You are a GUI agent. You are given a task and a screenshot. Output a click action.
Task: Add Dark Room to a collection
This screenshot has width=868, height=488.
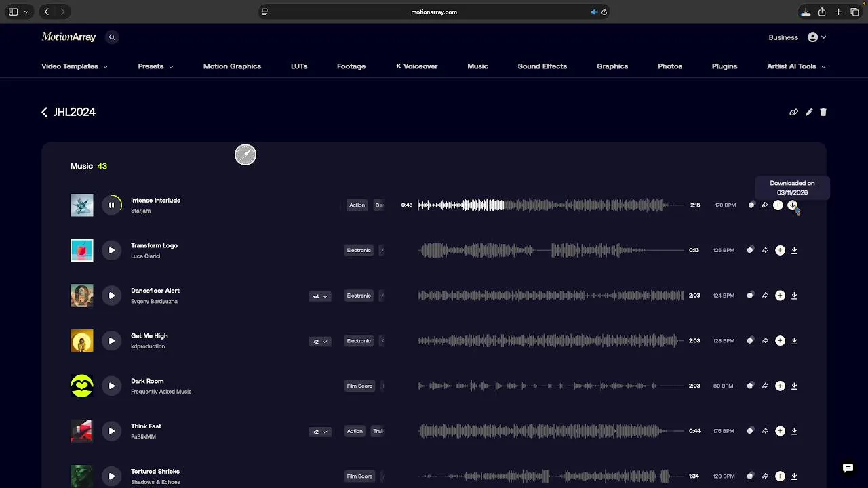(780, 386)
